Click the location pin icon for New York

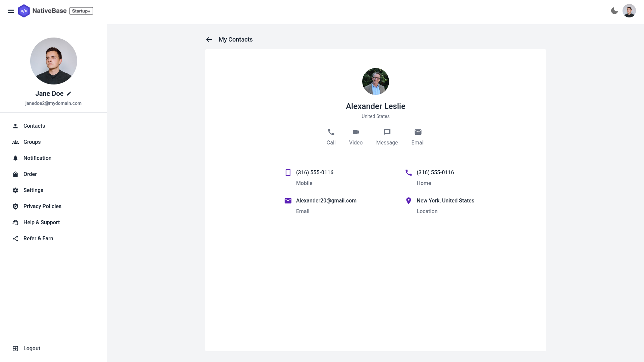[409, 201]
